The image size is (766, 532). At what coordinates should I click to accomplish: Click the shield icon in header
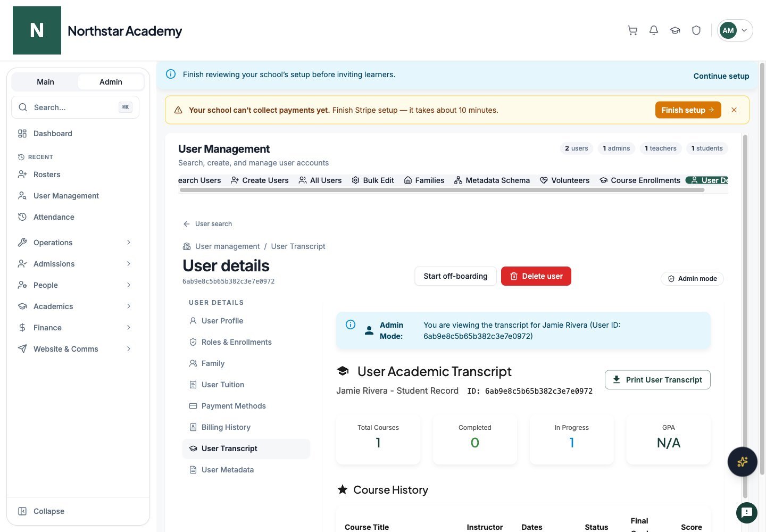(x=696, y=30)
